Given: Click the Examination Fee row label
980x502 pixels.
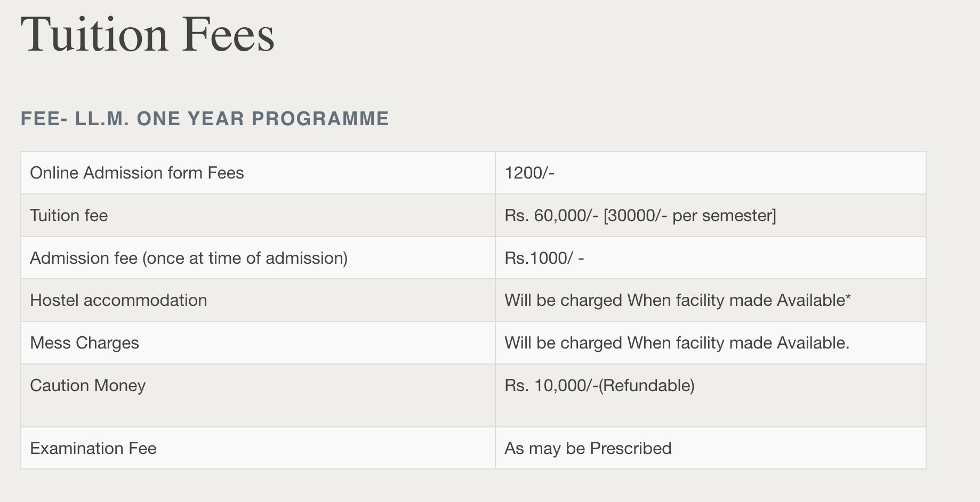Looking at the screenshot, I should [x=93, y=449].
